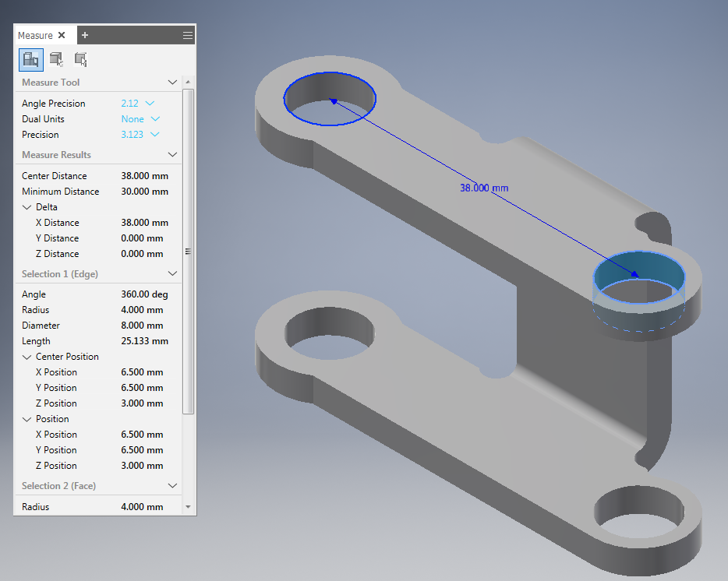
Task: Collapse the Delta distance group
Action: 27,207
